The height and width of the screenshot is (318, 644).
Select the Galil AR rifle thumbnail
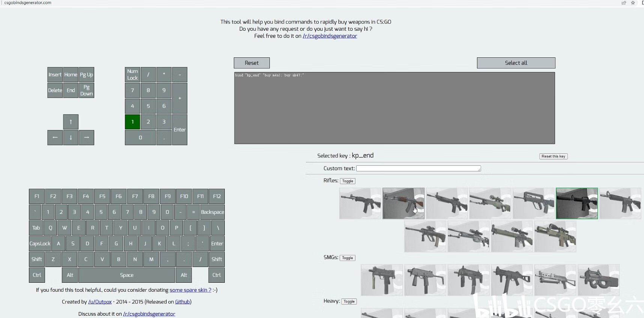tap(360, 203)
